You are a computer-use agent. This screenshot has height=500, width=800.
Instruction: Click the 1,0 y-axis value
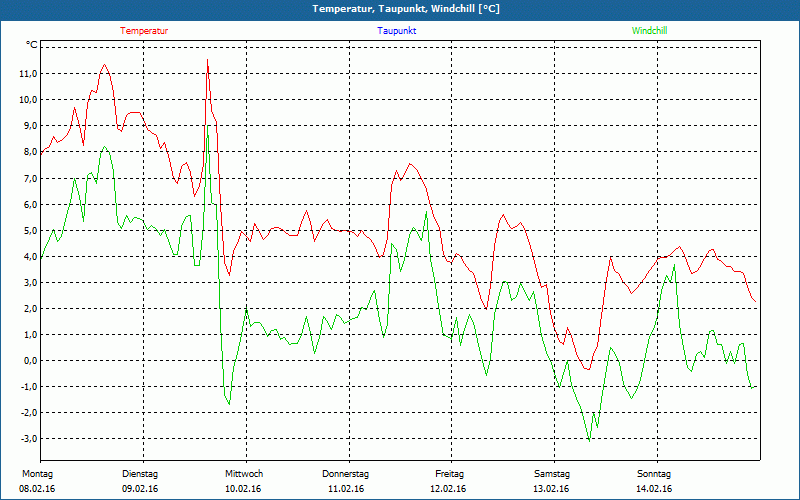point(30,334)
